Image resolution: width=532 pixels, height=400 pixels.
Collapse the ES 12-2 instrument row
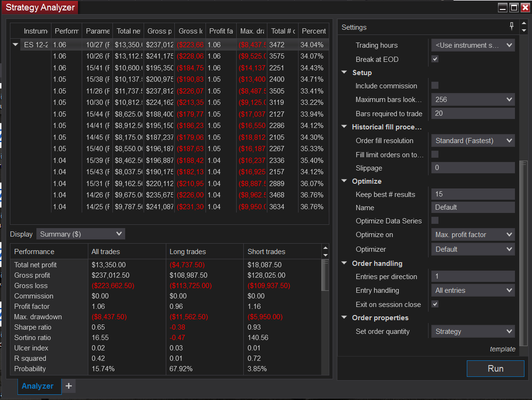click(15, 44)
